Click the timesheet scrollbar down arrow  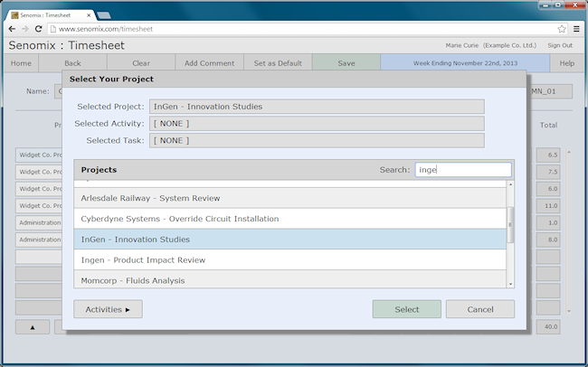pos(569,311)
